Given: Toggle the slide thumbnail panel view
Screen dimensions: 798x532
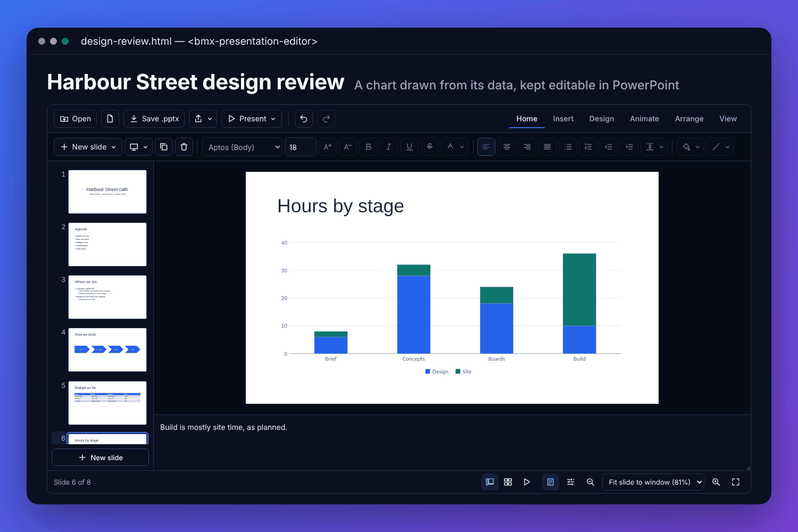Looking at the screenshot, I should coord(489,482).
